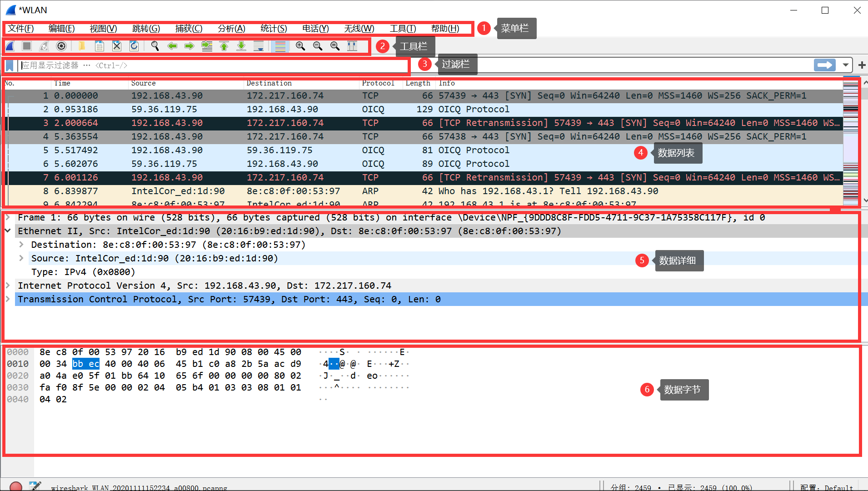This screenshot has height=491, width=868.
Task: Open the filter bookmark manager icon
Action: (9, 65)
